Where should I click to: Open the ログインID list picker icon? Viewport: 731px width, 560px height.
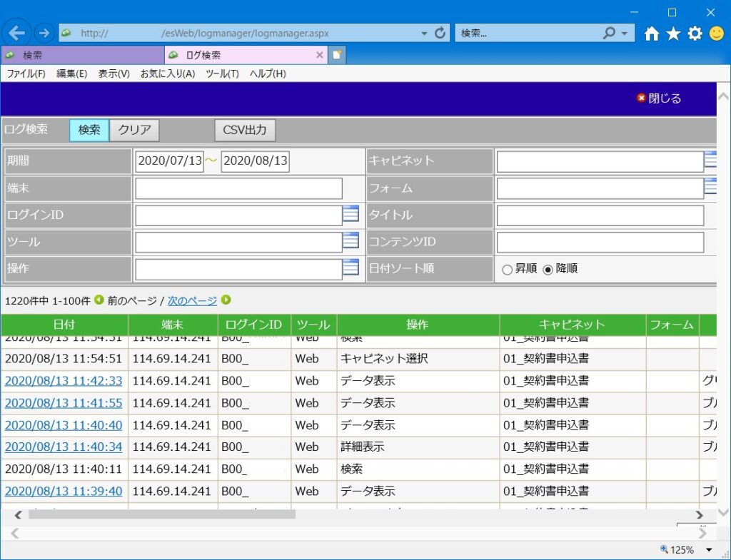coord(351,213)
